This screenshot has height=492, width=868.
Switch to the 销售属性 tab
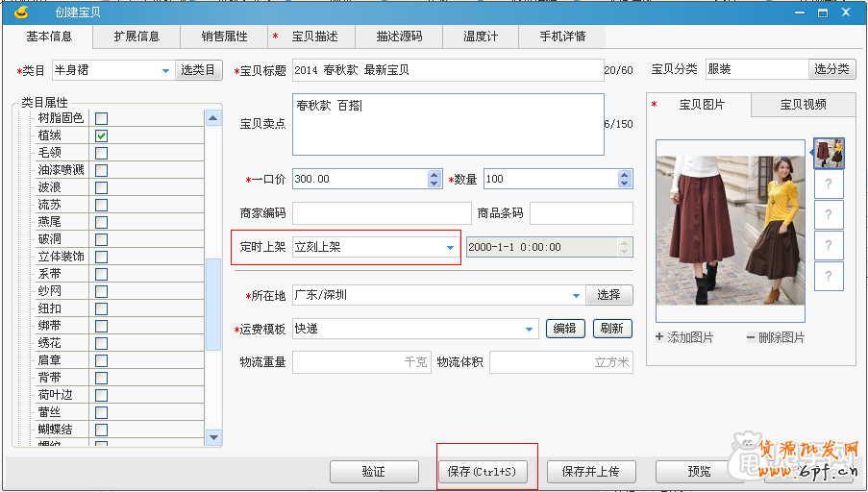point(224,37)
